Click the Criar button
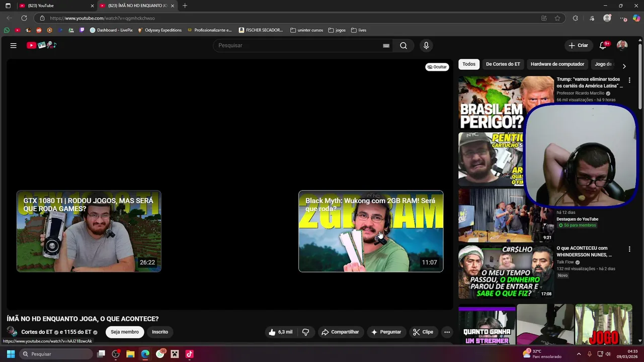This screenshot has width=644, height=362. (x=578, y=45)
